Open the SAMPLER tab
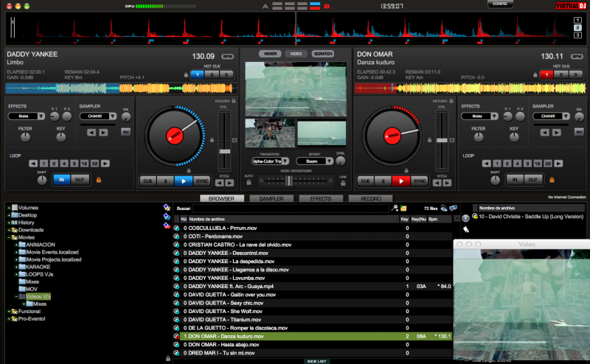This screenshot has width=590, height=364. pos(271,198)
